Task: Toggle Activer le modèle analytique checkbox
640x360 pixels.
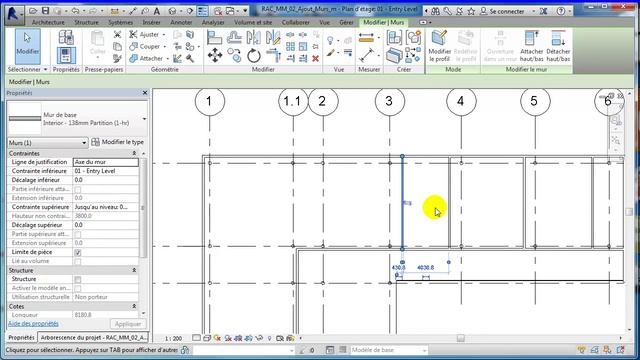Action: pyautogui.click(x=78, y=289)
